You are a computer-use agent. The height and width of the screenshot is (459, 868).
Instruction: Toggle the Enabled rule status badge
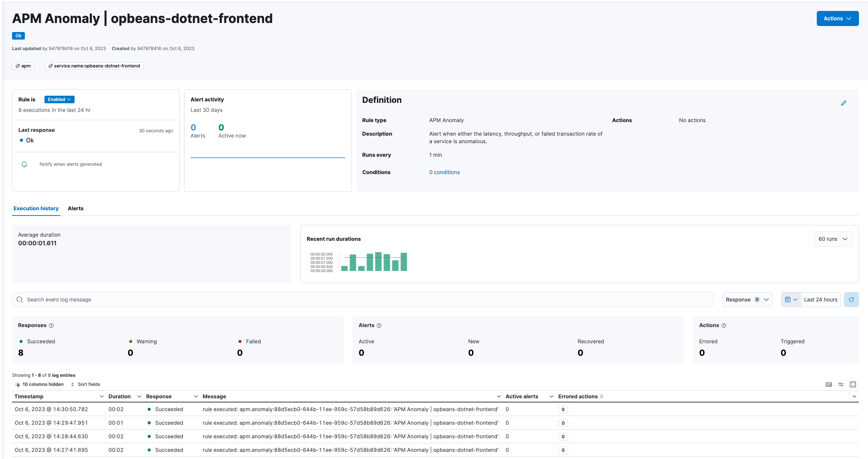point(59,99)
